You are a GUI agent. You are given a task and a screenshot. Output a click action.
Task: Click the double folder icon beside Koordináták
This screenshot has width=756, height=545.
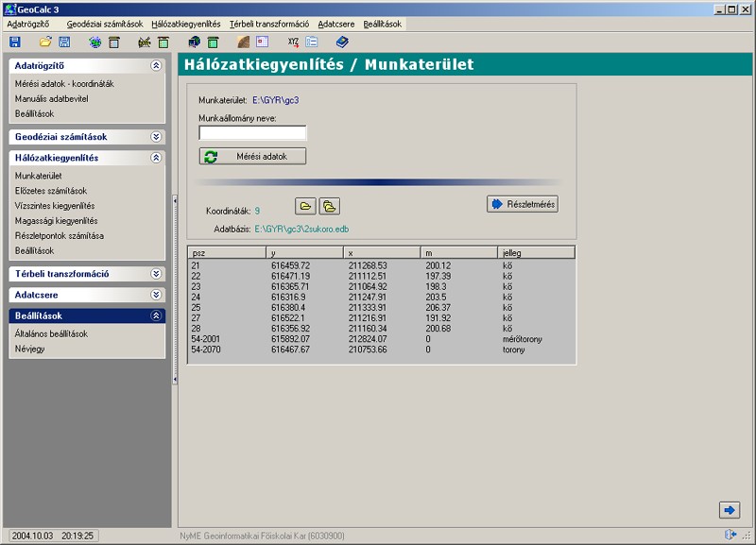coord(329,206)
